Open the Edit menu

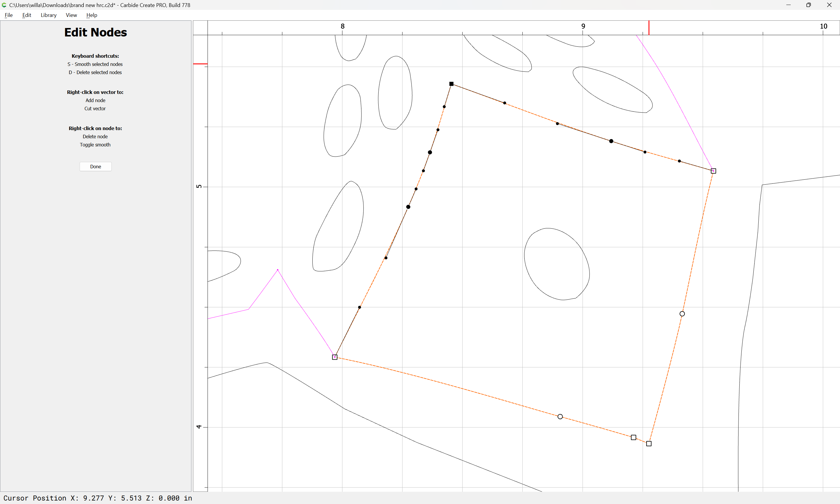(x=27, y=15)
